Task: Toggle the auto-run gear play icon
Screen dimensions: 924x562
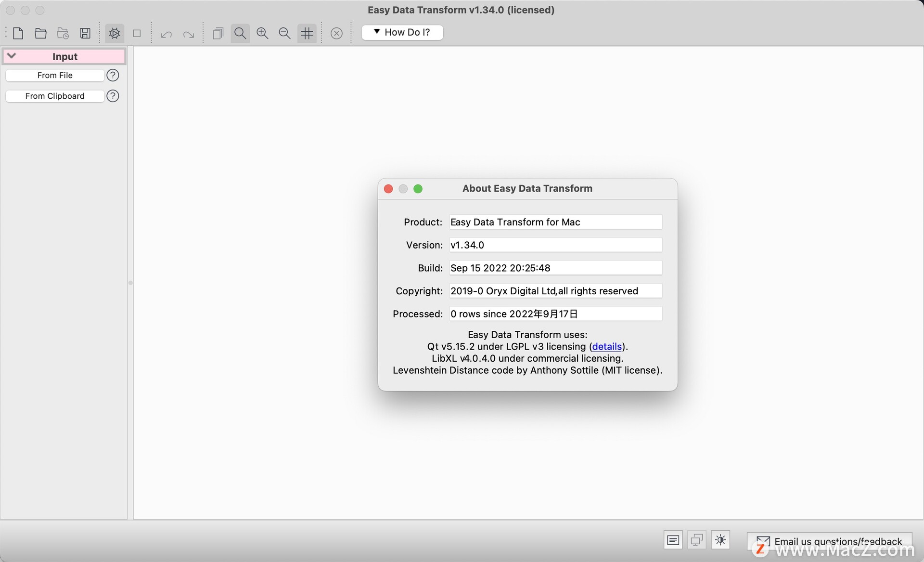Action: point(115,33)
